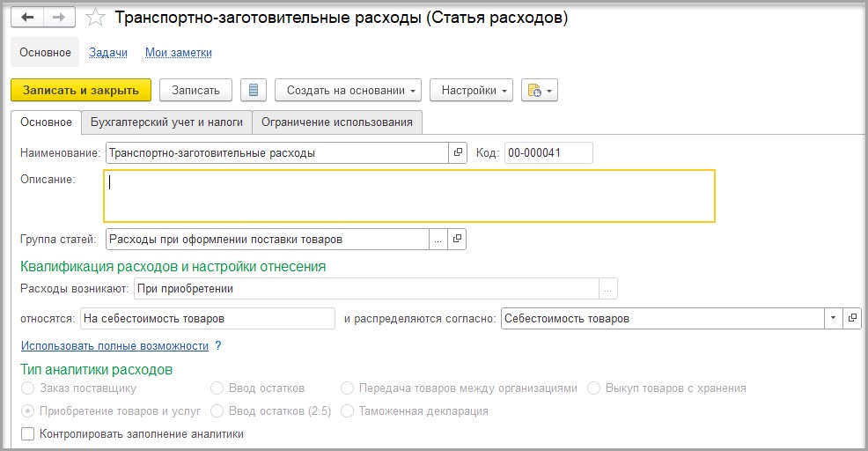
Task: Enable Контролировать заполнение аналитики checkbox
Action: [27, 434]
